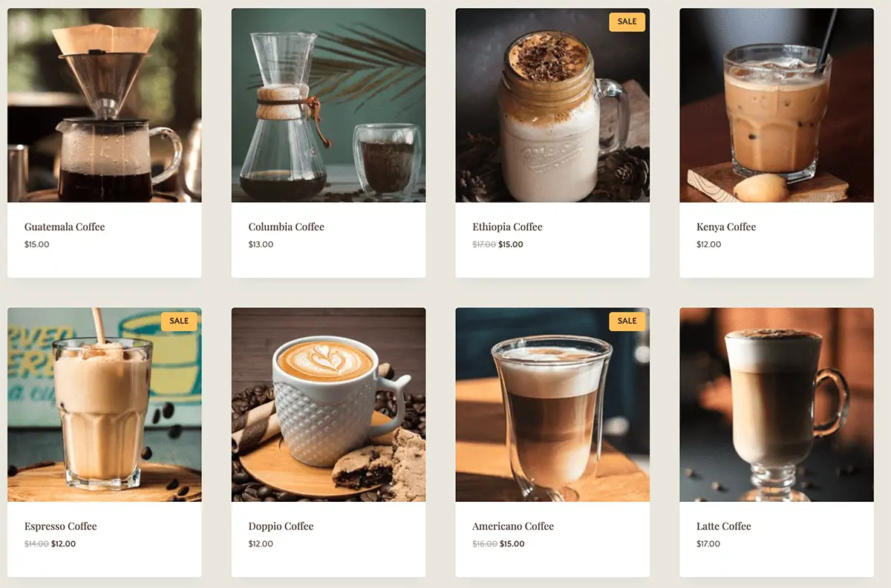Click the SALE badge on Americano Coffee
Viewport: 891px width, 588px height.
click(x=627, y=321)
